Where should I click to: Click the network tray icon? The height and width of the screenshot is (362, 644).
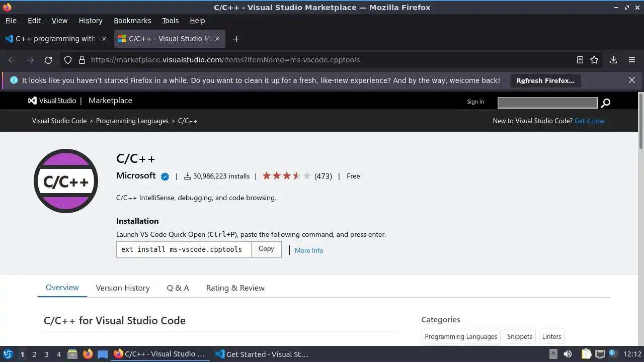600,354
